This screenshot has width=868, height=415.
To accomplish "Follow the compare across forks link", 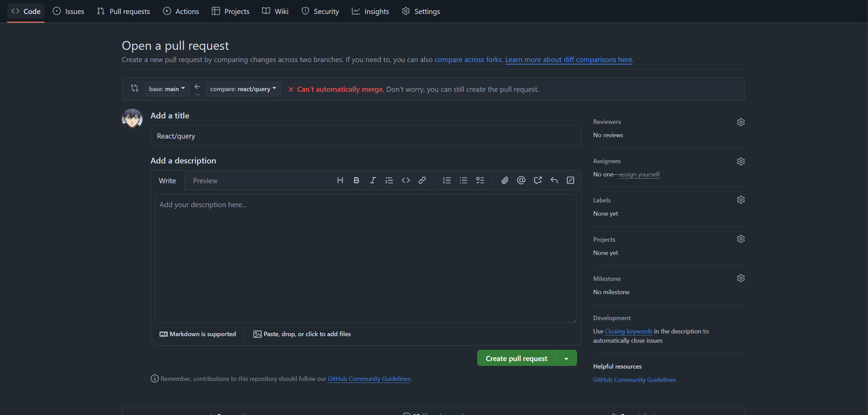I will click(468, 60).
